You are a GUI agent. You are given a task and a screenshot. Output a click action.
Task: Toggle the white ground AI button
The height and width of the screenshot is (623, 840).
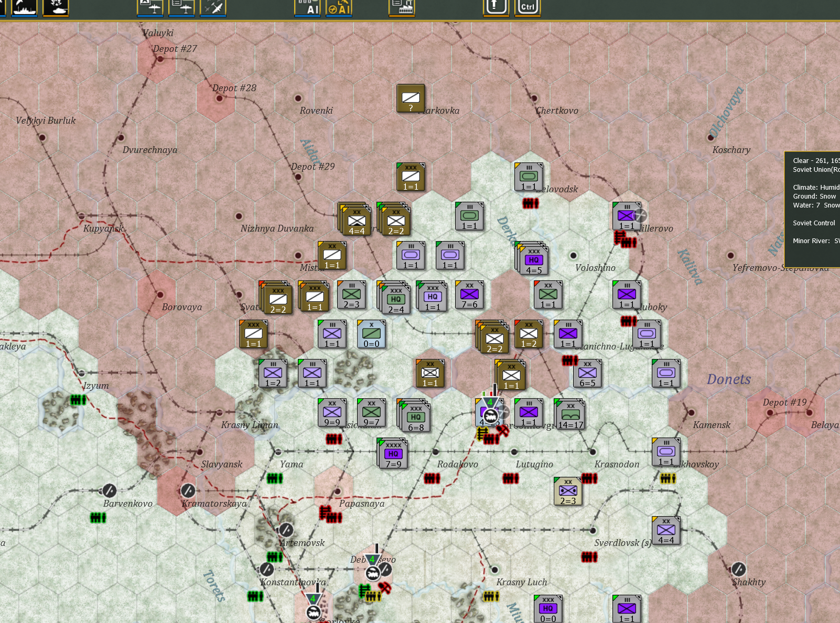[x=307, y=7]
